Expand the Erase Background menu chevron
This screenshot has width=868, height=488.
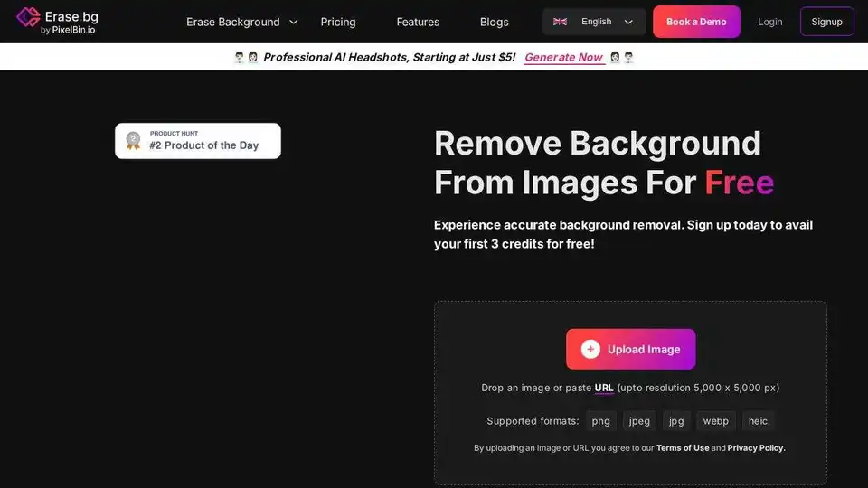coord(293,22)
